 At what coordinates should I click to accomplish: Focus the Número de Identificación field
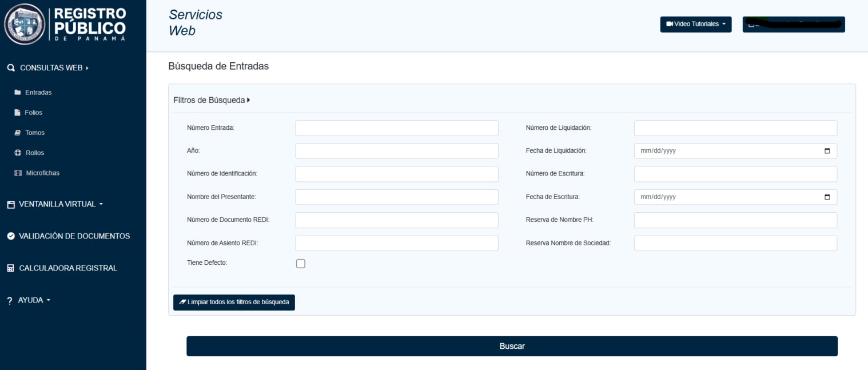point(397,174)
